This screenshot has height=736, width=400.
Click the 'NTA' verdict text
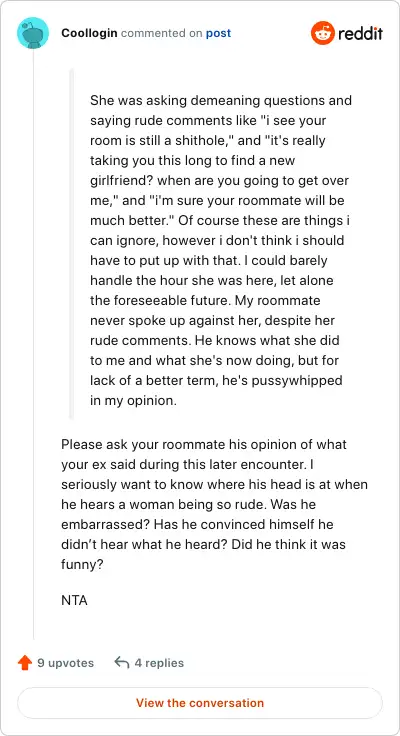[x=74, y=600]
